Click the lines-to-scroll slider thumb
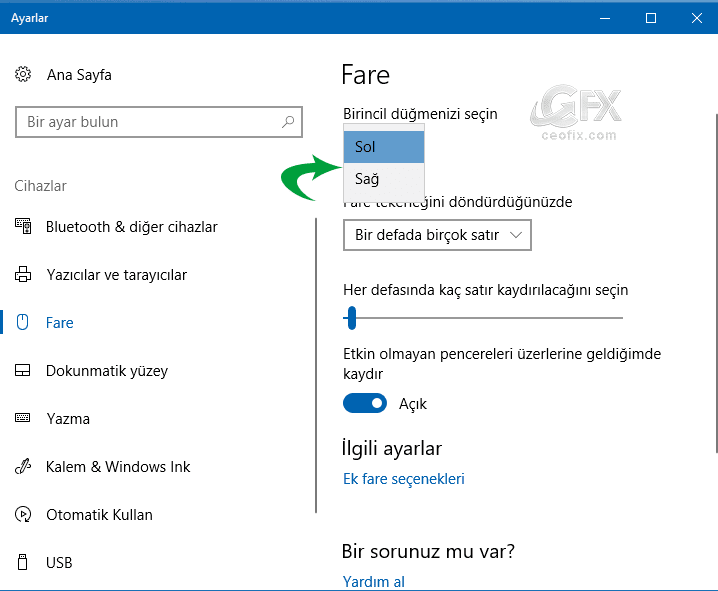The image size is (718, 591). (352, 318)
